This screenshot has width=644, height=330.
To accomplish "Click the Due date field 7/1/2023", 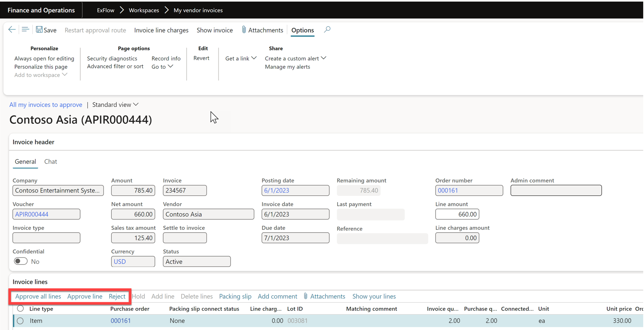I will [295, 238].
